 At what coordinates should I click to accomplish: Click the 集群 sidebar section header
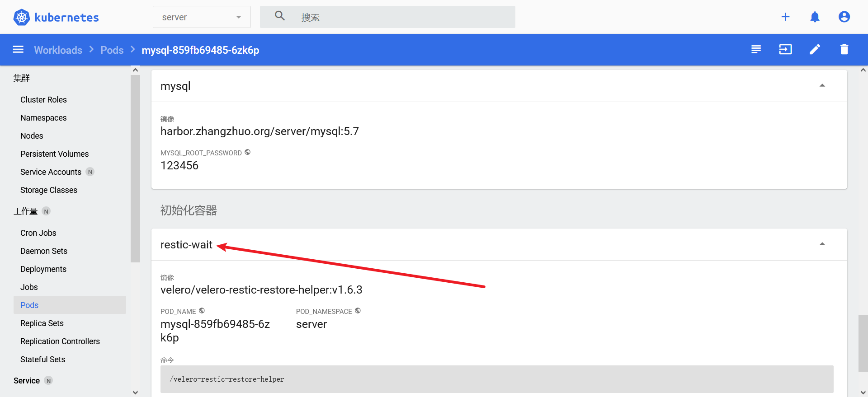point(21,78)
